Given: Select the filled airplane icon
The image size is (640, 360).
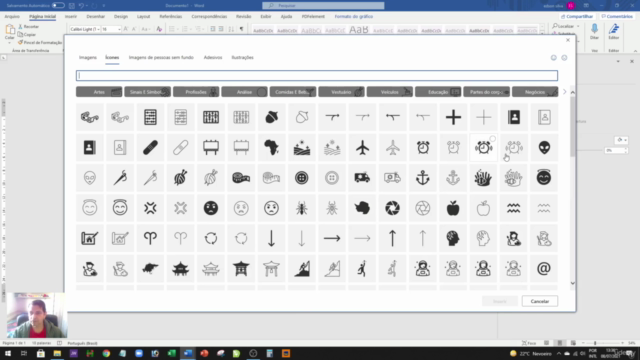Looking at the screenshot, I should click(362, 147).
